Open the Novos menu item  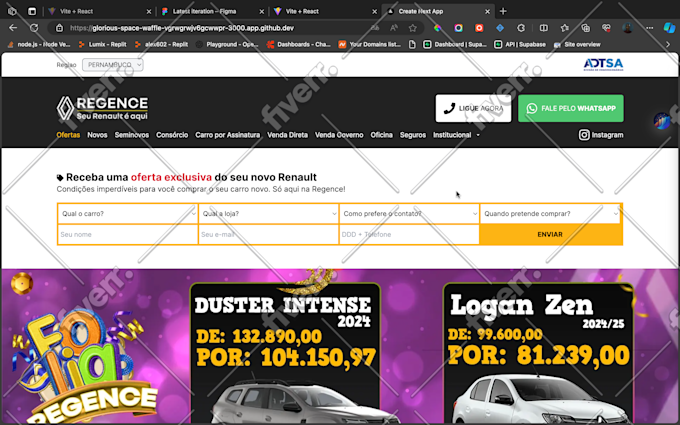coord(97,135)
